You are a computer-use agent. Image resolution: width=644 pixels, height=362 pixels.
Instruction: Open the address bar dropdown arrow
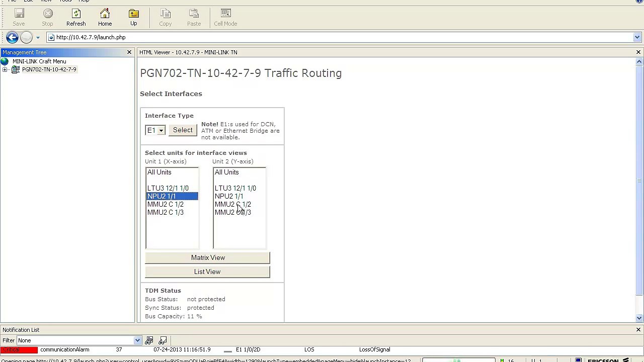coord(637,37)
